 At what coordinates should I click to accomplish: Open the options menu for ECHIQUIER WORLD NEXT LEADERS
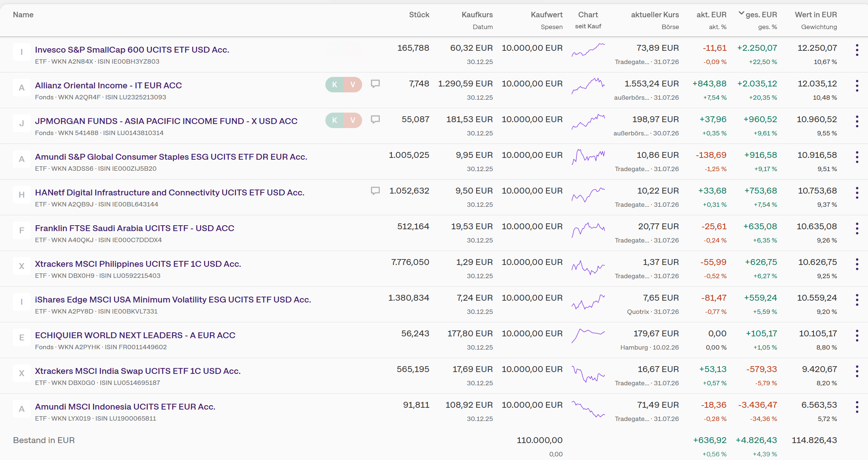857,336
